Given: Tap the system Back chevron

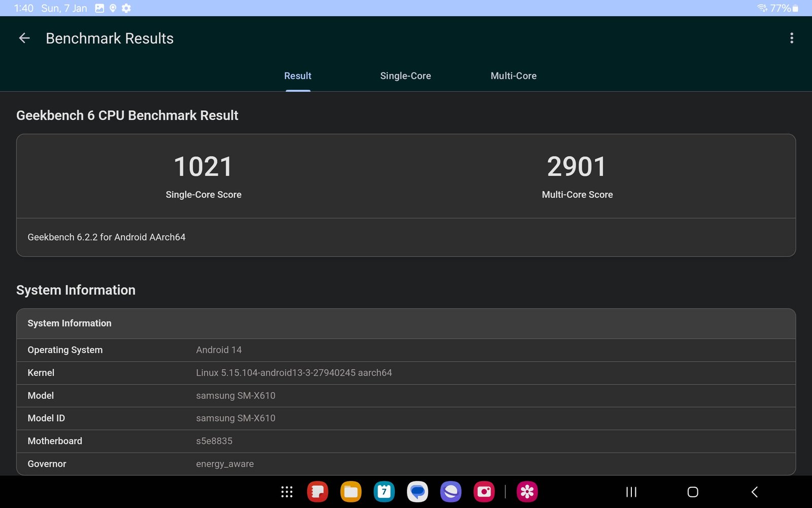Looking at the screenshot, I should click(754, 492).
